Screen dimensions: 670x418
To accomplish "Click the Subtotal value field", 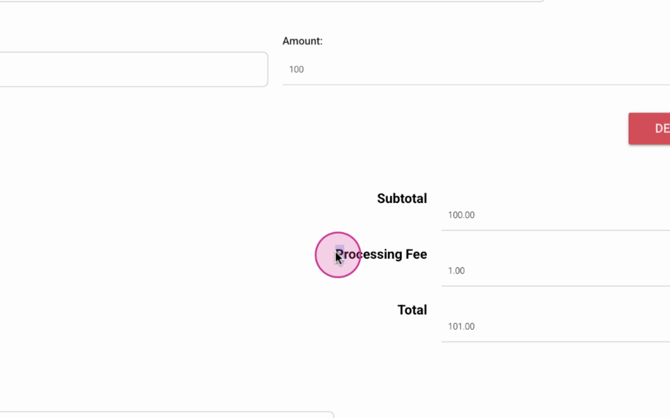I will 555,215.
